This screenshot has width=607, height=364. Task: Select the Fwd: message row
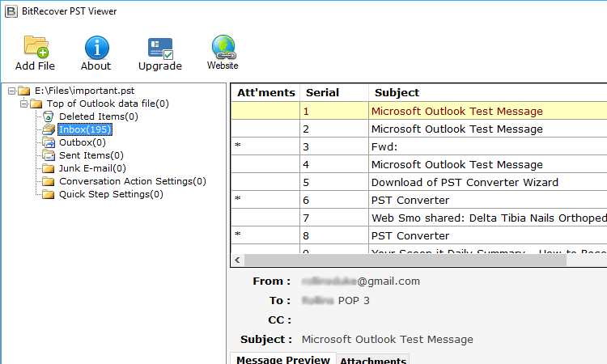click(x=419, y=146)
